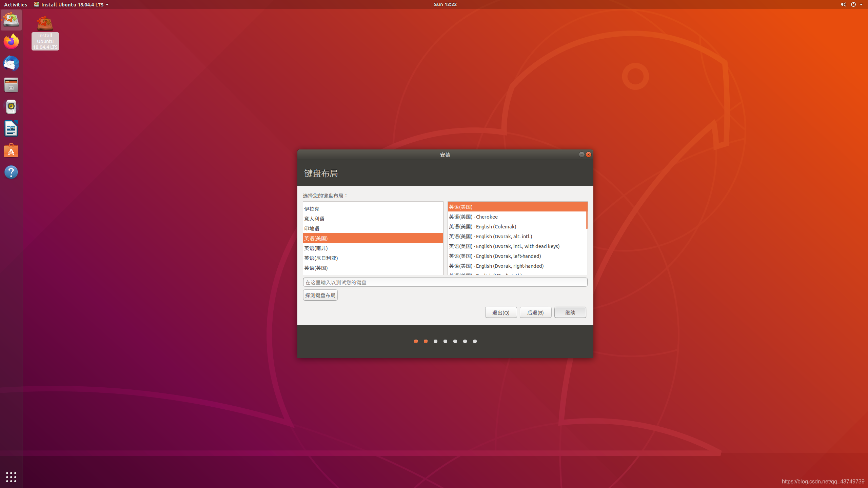Launch Rhythmbox music player from the dock

click(11, 107)
